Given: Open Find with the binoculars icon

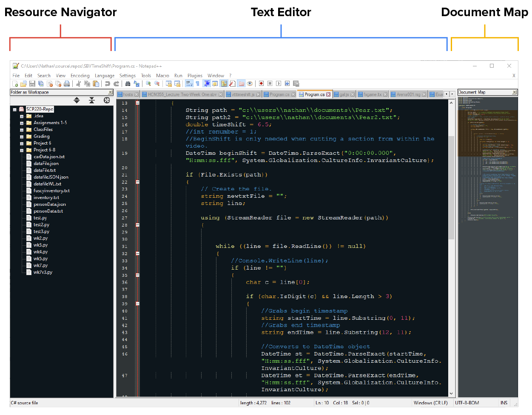Looking at the screenshot, I should (x=128, y=84).
